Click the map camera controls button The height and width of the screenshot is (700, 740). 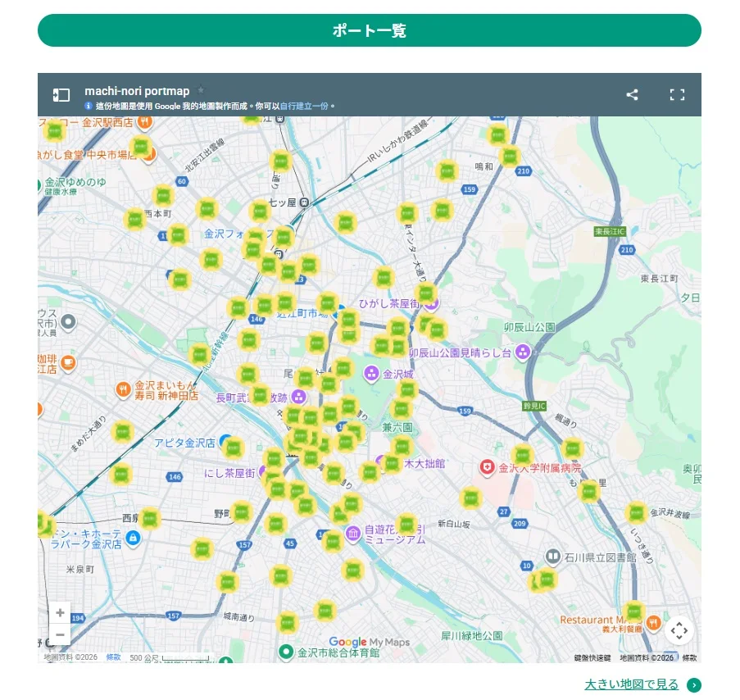pos(679,630)
